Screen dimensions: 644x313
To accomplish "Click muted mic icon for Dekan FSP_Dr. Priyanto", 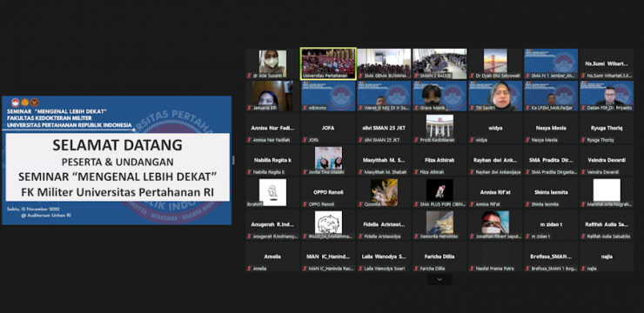I will coord(584,108).
